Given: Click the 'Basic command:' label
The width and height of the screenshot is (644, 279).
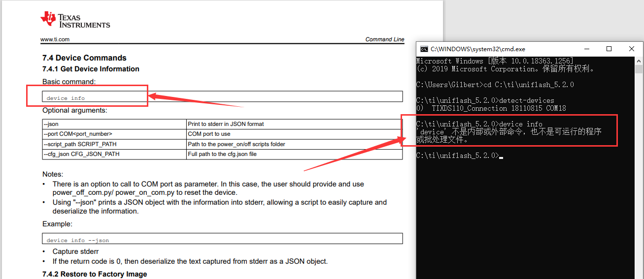Looking at the screenshot, I should point(69,82).
